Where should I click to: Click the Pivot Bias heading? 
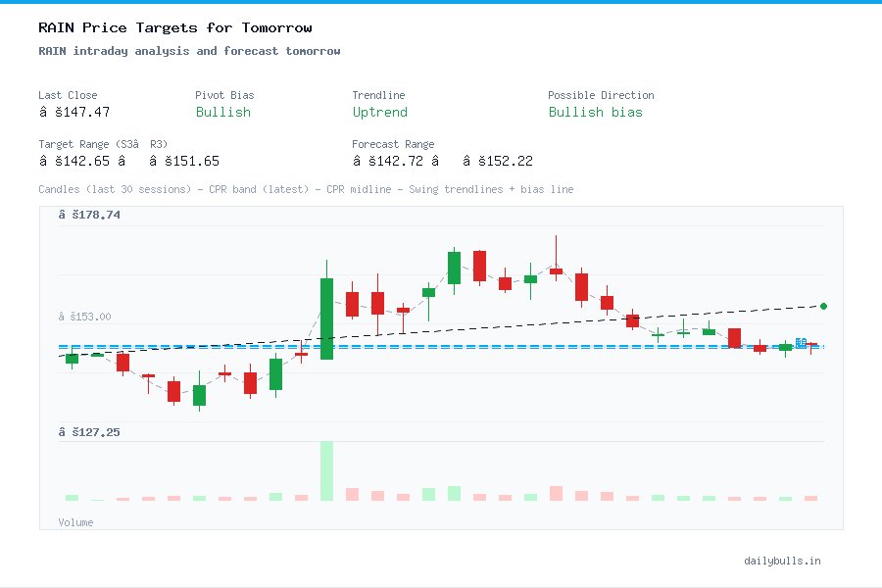pos(224,95)
